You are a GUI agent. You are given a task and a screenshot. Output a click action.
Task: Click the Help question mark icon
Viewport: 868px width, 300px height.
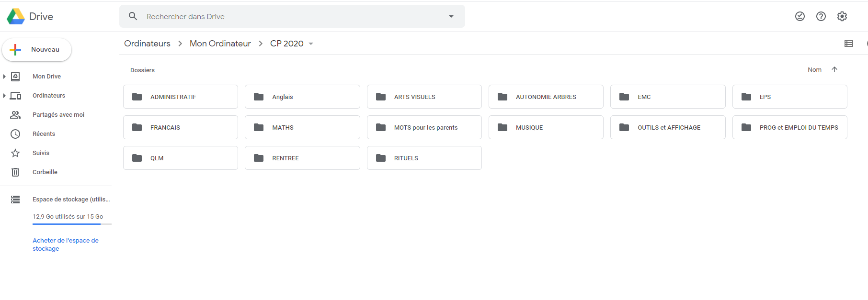coord(821,16)
